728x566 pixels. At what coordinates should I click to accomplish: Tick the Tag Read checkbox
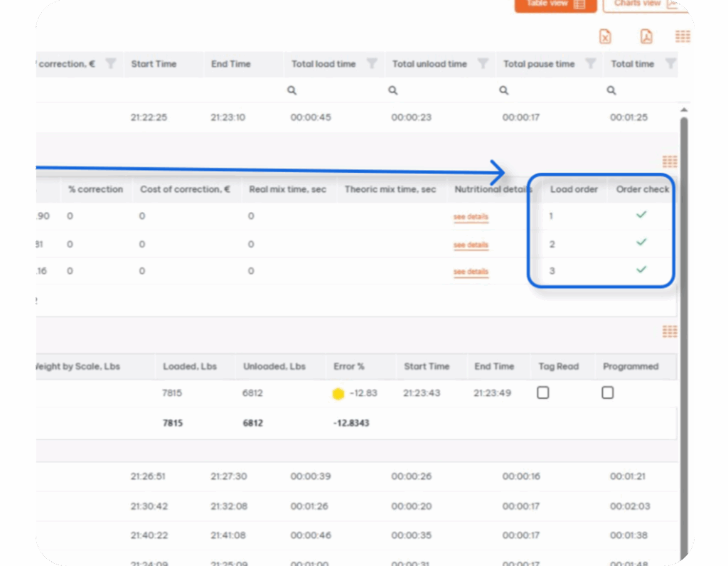point(543,393)
